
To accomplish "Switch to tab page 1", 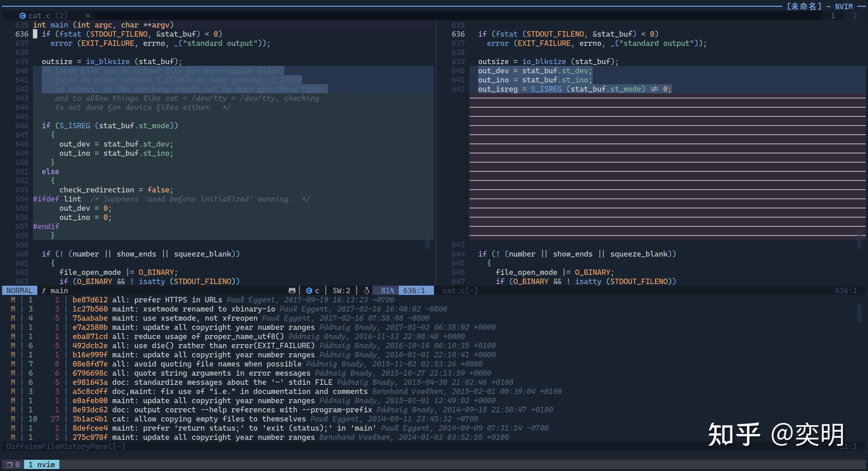I will click(833, 16).
